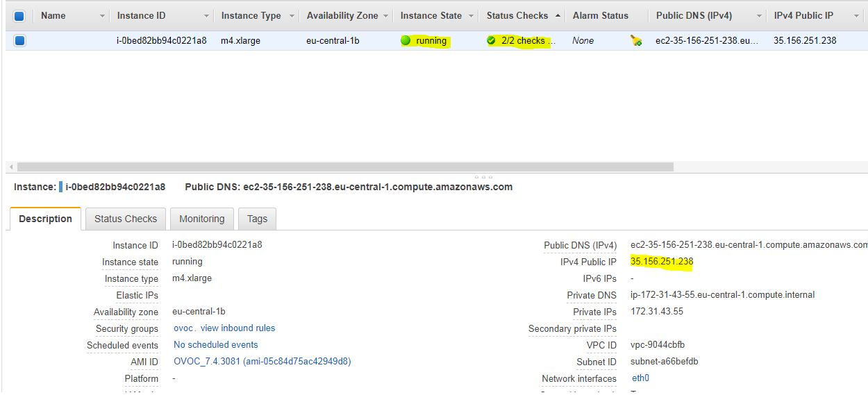This screenshot has height=395, width=868.
Task: Toggle the checkbox for instance i-0bed82bb94c0221a8
Action: pos(19,41)
